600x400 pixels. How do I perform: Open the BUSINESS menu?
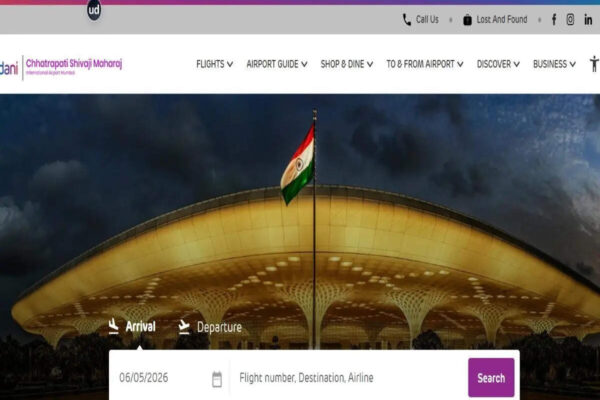[554, 64]
